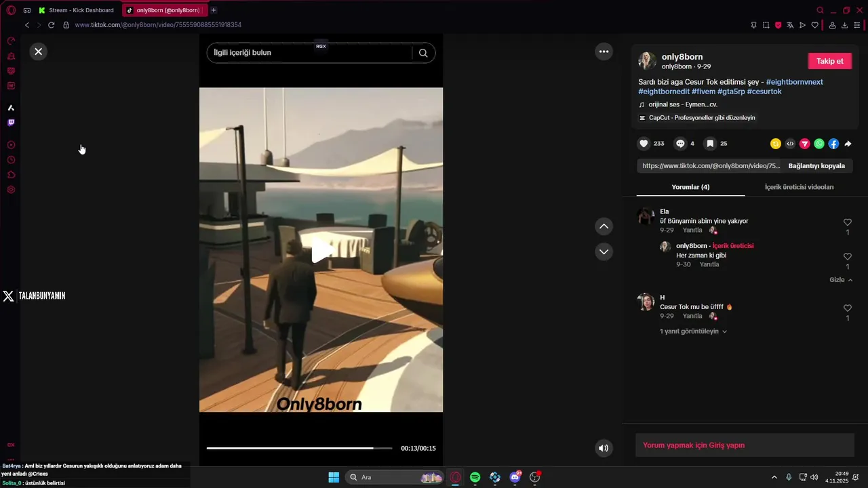Open the Opera GX main menu logo
The image size is (868, 488).
pos(11,10)
